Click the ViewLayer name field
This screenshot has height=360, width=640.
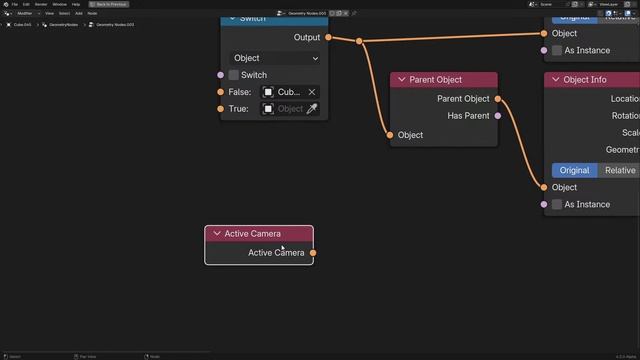[x=609, y=4]
